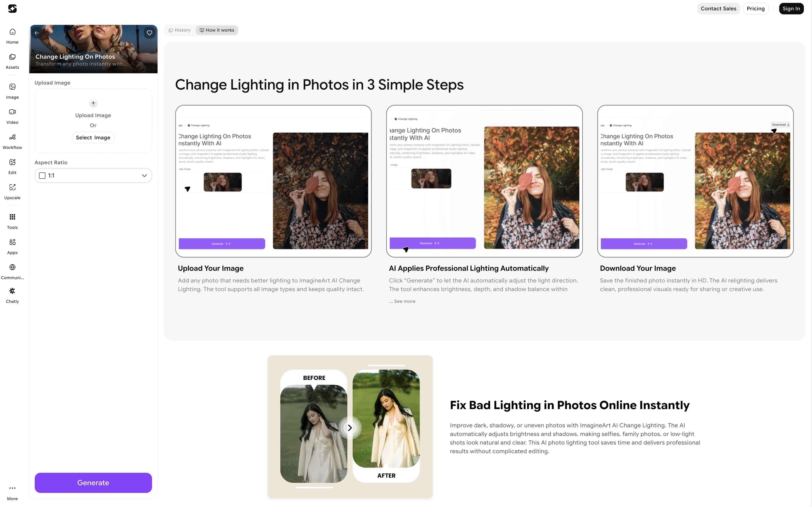Slide the before/after comparison arrow

(x=350, y=428)
